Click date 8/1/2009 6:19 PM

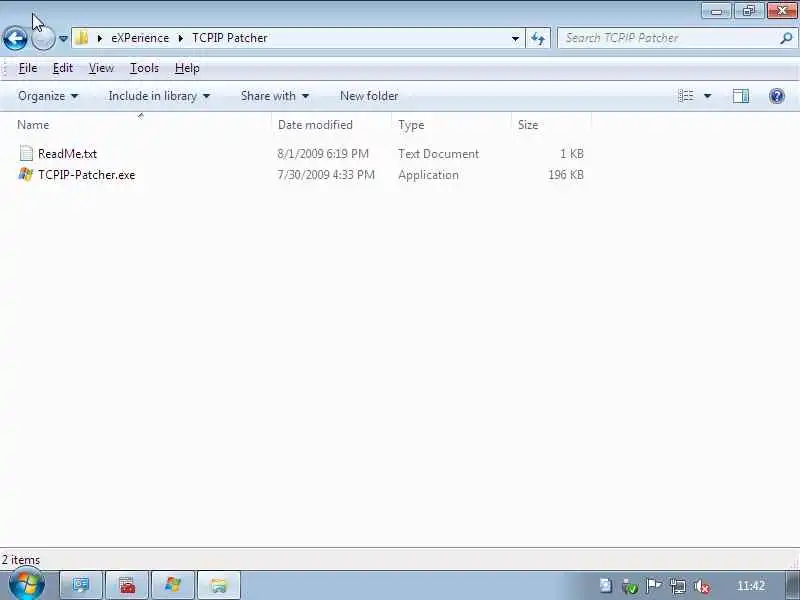click(x=323, y=154)
